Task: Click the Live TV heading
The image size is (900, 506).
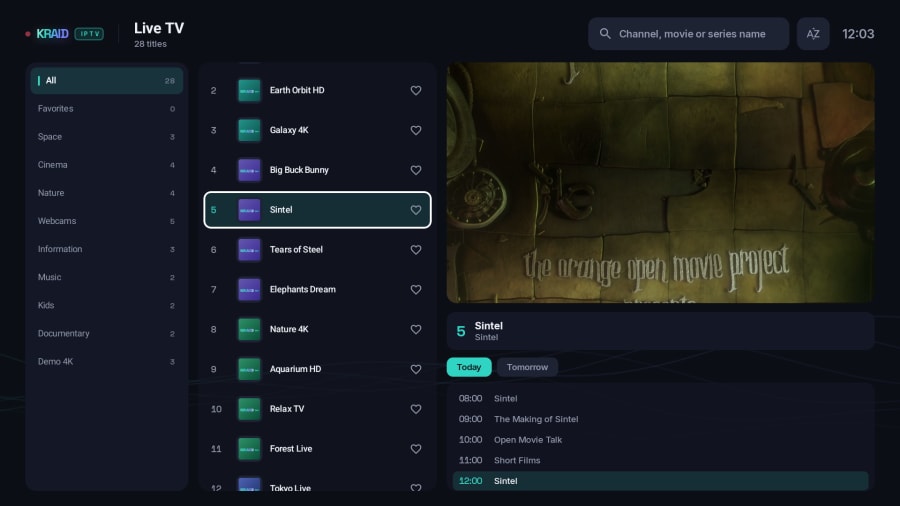Action: coord(159,28)
